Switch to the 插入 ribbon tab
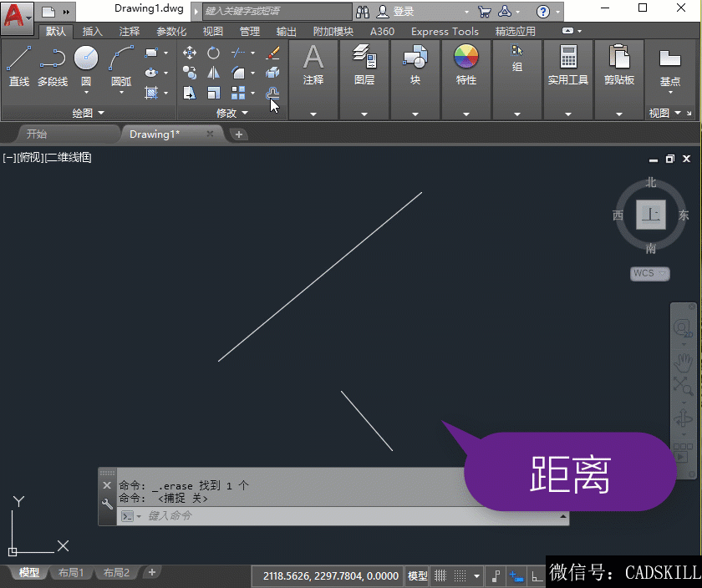The width and height of the screenshot is (702, 588). pyautogui.click(x=93, y=32)
